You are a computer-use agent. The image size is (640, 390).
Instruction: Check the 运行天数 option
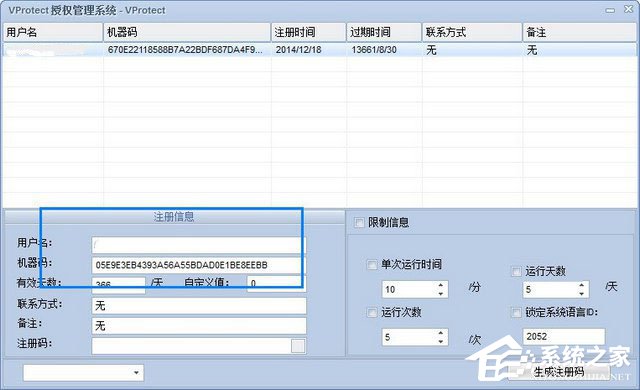[x=516, y=271]
